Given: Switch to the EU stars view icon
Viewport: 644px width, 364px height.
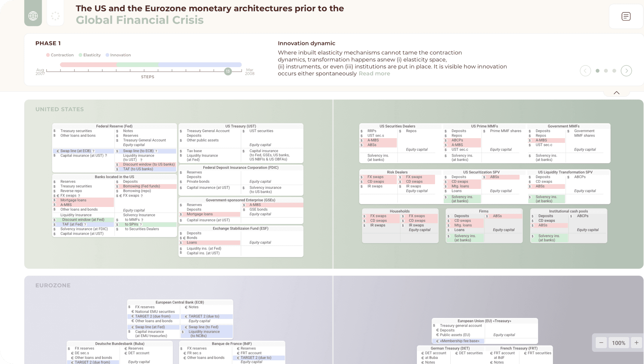Looking at the screenshot, I should pyautogui.click(x=55, y=15).
